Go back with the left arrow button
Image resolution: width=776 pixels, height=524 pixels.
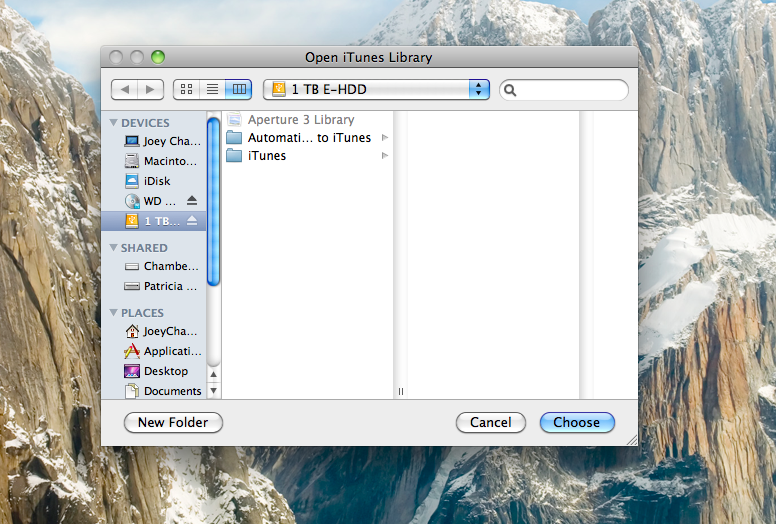click(x=125, y=90)
